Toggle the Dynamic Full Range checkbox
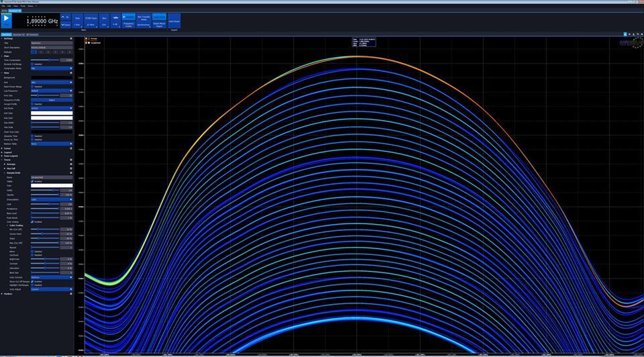 coord(32,64)
